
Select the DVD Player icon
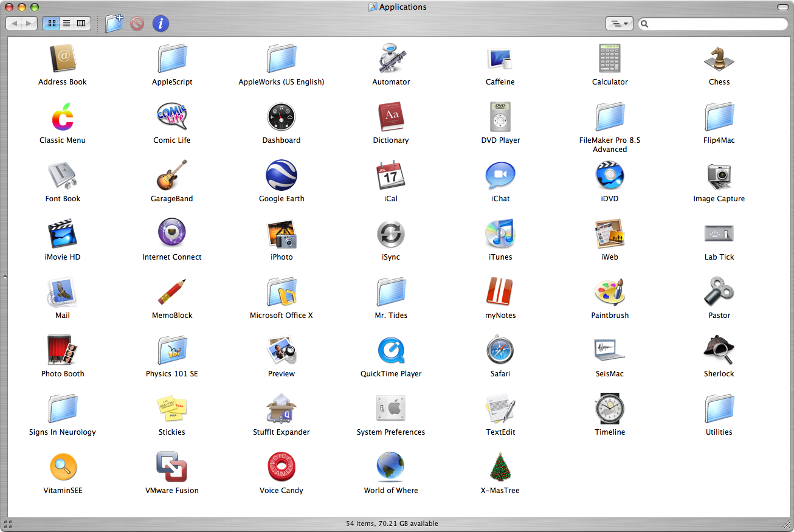coord(500,117)
